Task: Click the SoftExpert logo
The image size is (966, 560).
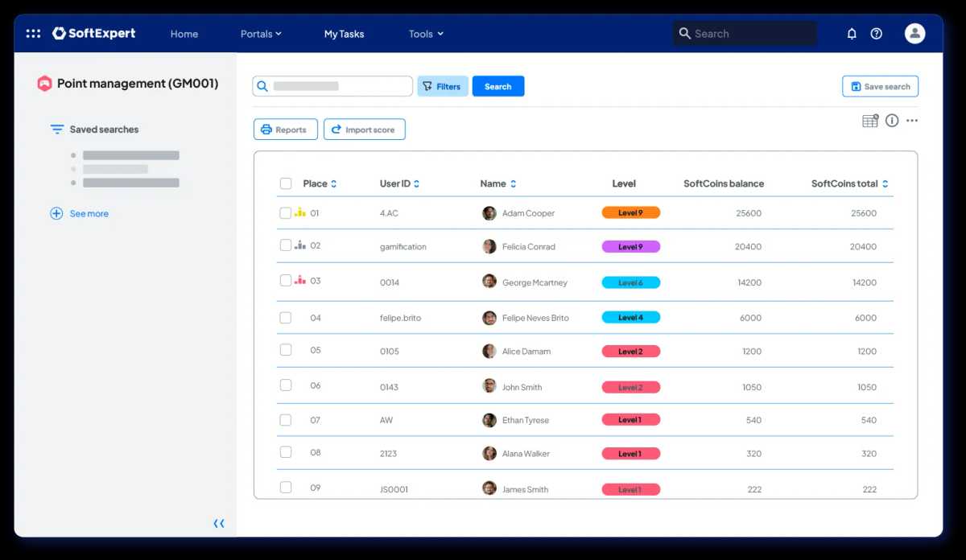Action: [94, 34]
